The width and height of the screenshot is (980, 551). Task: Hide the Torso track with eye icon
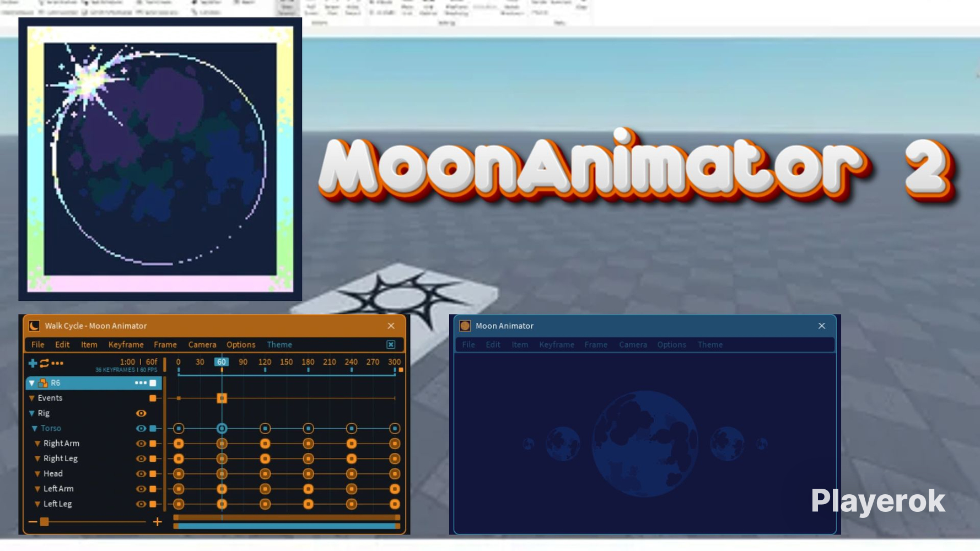(141, 428)
